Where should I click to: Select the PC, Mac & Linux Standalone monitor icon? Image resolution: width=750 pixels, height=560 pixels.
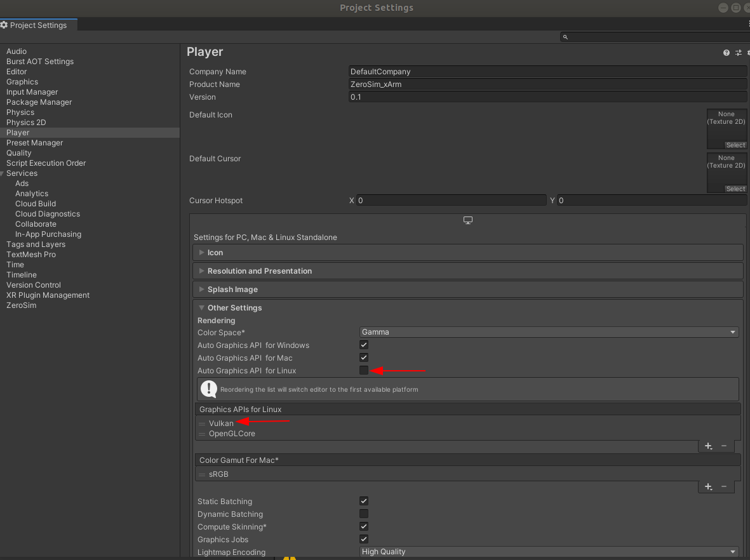tap(468, 220)
